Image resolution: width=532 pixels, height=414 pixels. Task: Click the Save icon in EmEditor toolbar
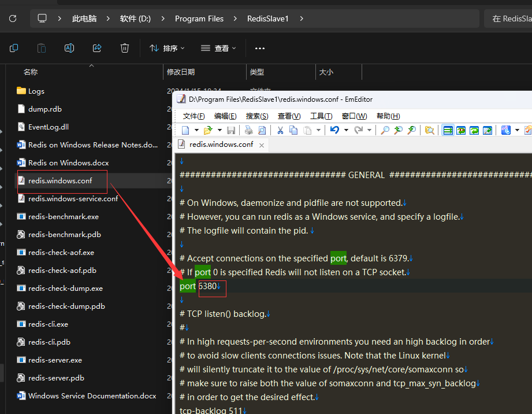coord(231,130)
